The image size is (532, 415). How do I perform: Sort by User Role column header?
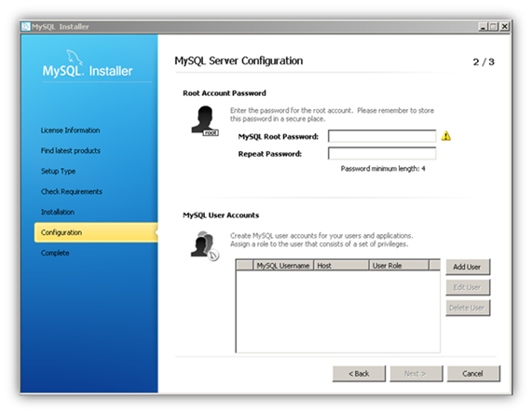[399, 265]
